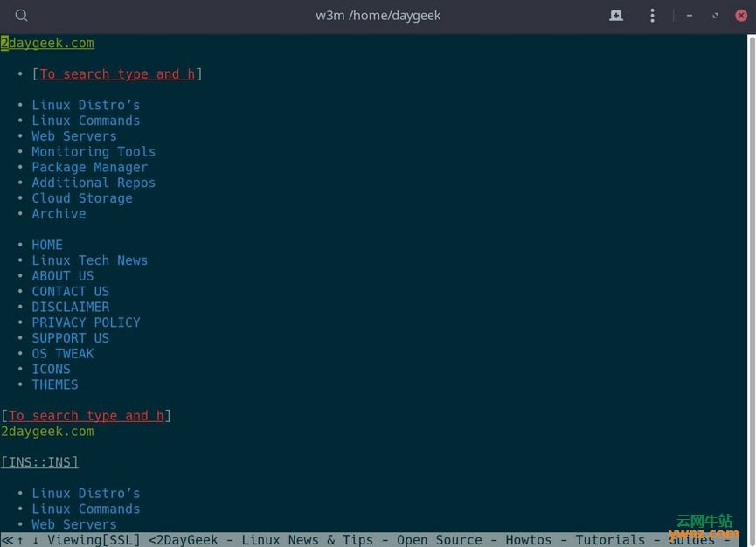Open Package Manager link
The height and width of the screenshot is (547, 756).
[90, 167]
